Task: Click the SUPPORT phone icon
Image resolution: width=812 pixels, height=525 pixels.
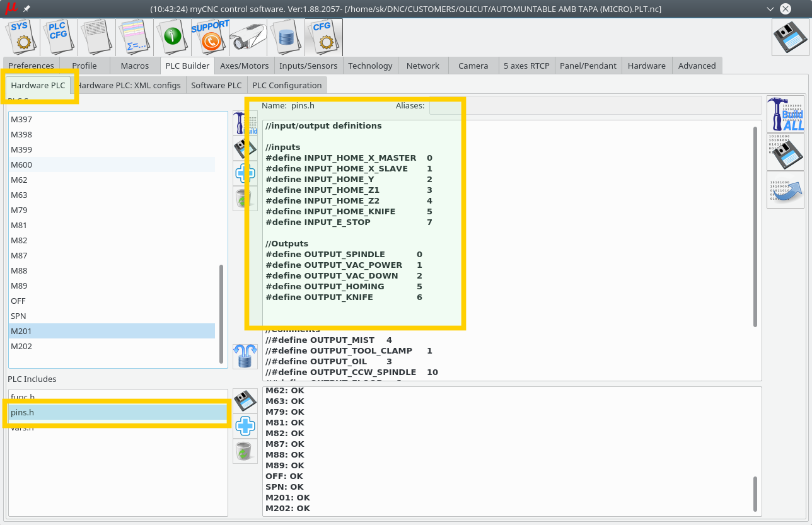Action: [x=211, y=37]
